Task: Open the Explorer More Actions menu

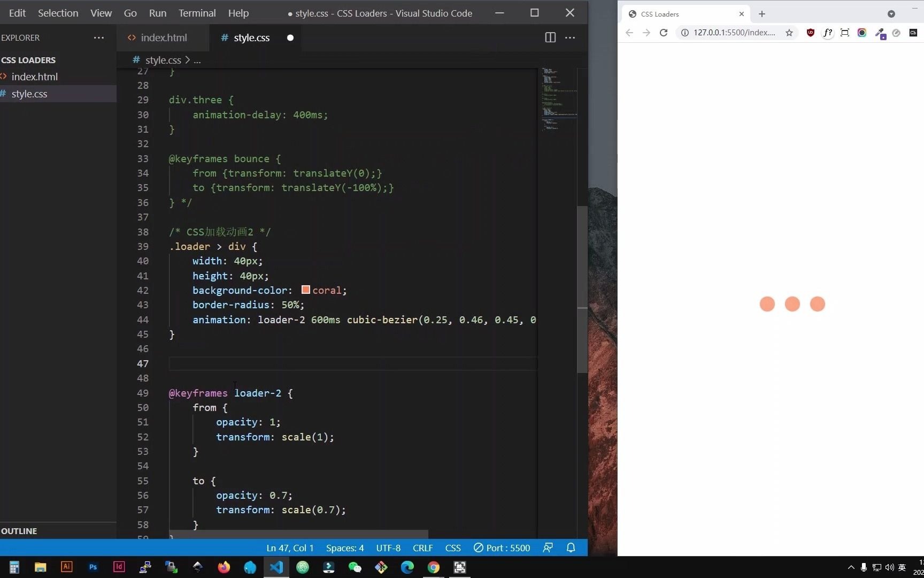Action: click(x=99, y=37)
